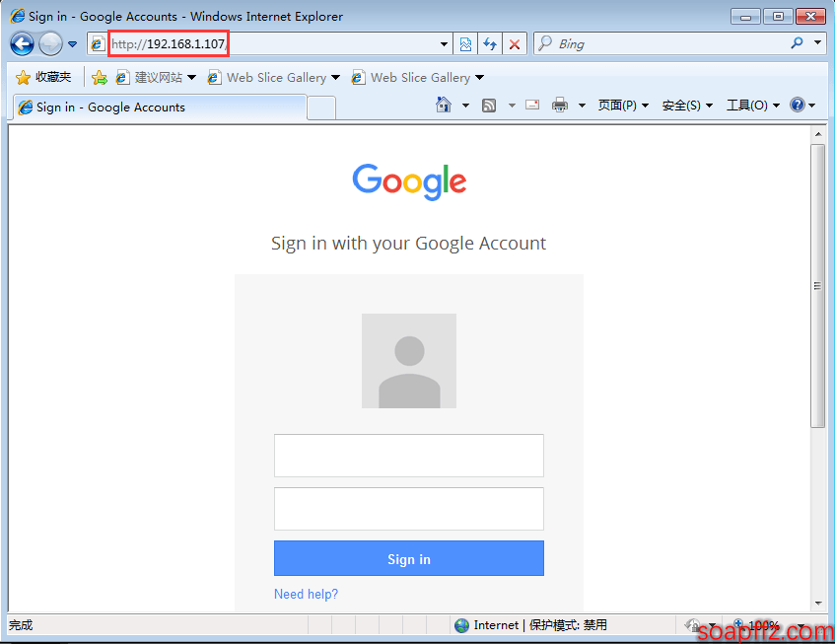Screen dimensions: 835x644
Task: Minimize the Internet Explorer window
Action: [745, 17]
